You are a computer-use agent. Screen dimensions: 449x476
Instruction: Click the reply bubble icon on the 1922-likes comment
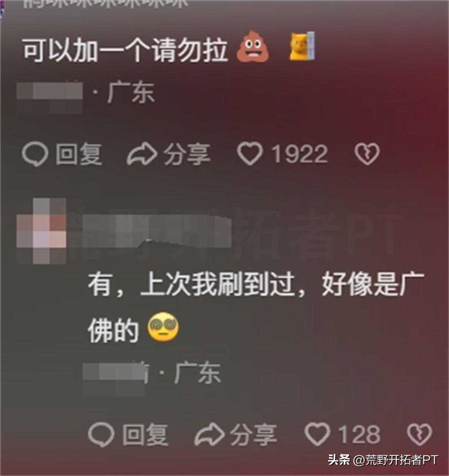click(x=35, y=154)
